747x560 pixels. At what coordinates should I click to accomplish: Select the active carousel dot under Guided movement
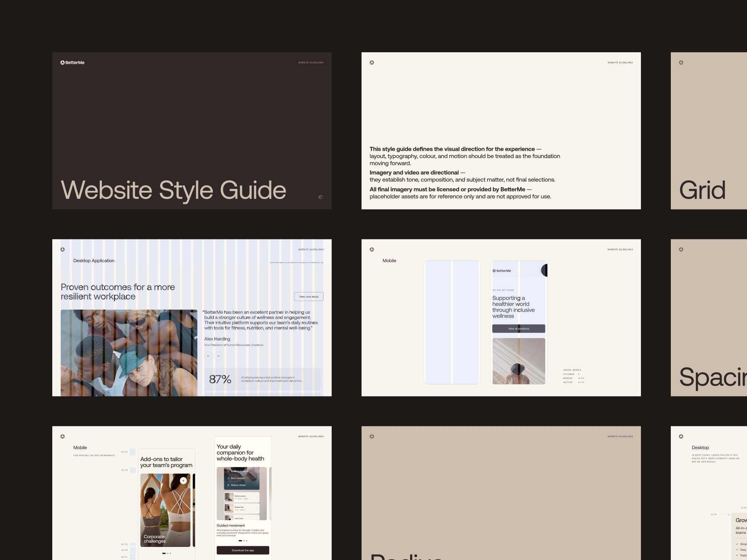[x=240, y=541]
